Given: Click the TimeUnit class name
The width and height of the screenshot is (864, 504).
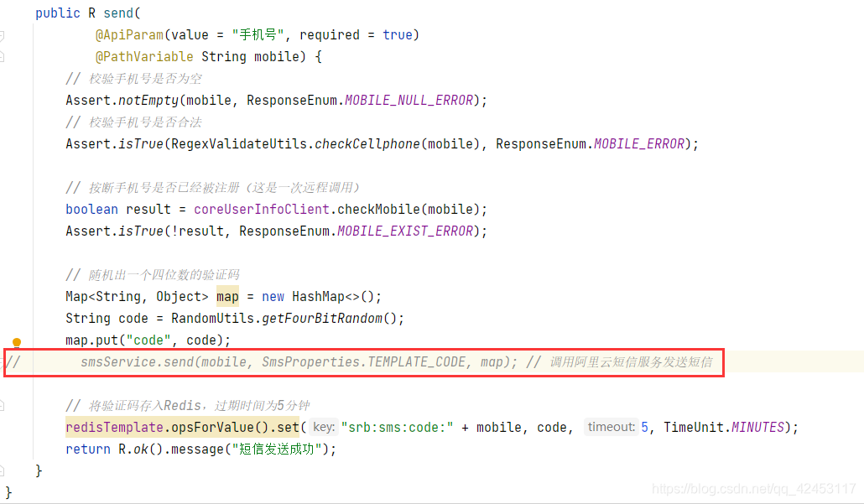Looking at the screenshot, I should point(693,428).
